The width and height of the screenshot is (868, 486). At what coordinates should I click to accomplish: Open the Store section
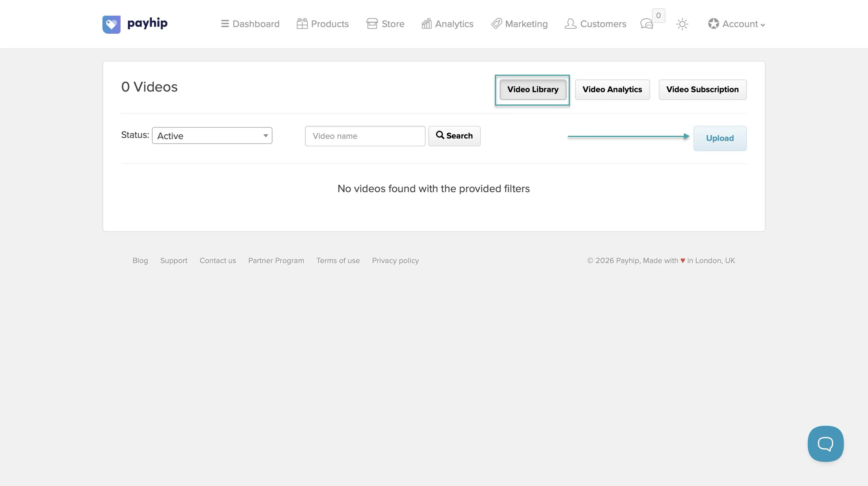coord(385,24)
